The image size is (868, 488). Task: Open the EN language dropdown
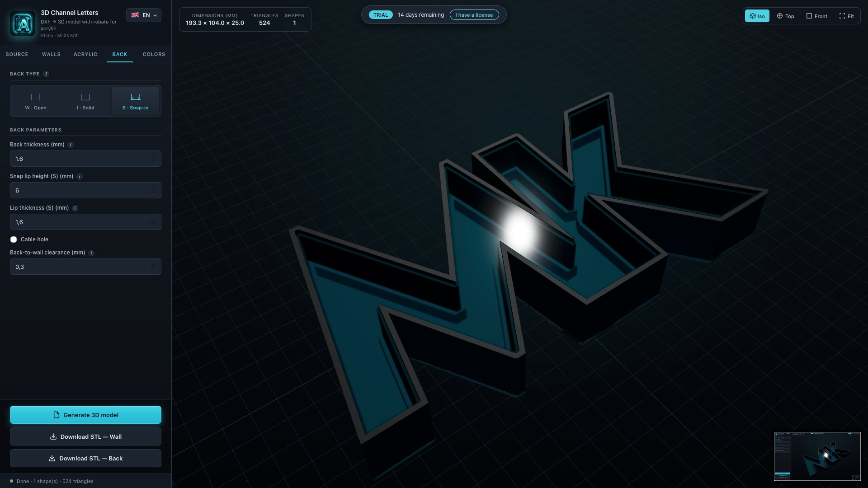[144, 15]
